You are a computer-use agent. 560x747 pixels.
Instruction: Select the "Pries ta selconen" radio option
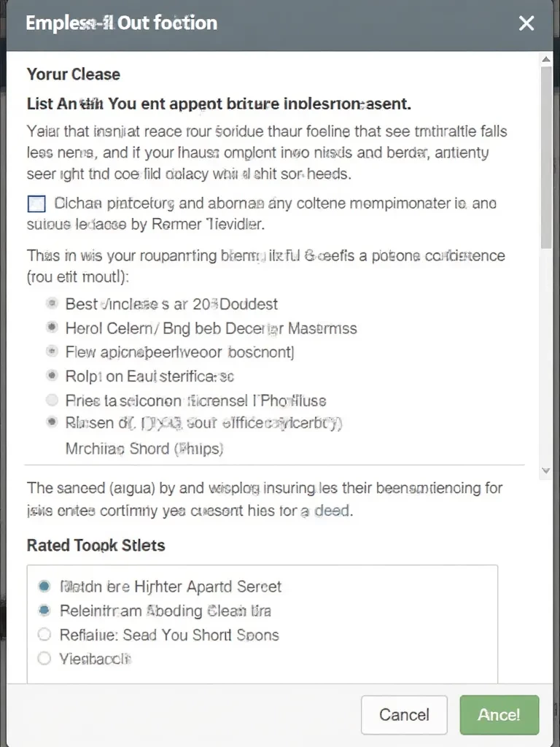52,400
